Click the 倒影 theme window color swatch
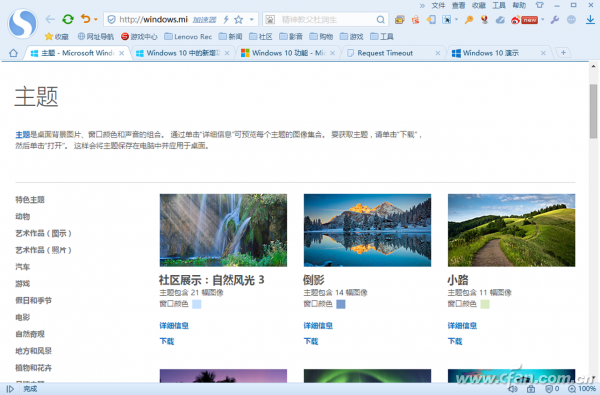This screenshot has width=600, height=395. tap(341, 304)
